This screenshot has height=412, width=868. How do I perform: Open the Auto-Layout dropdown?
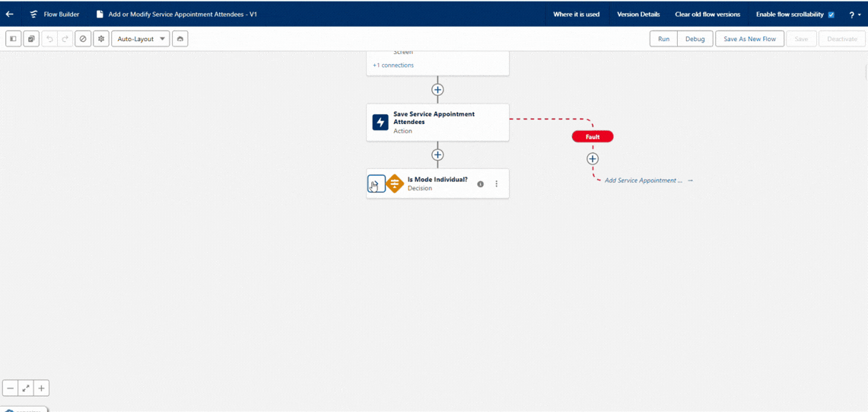tap(141, 39)
